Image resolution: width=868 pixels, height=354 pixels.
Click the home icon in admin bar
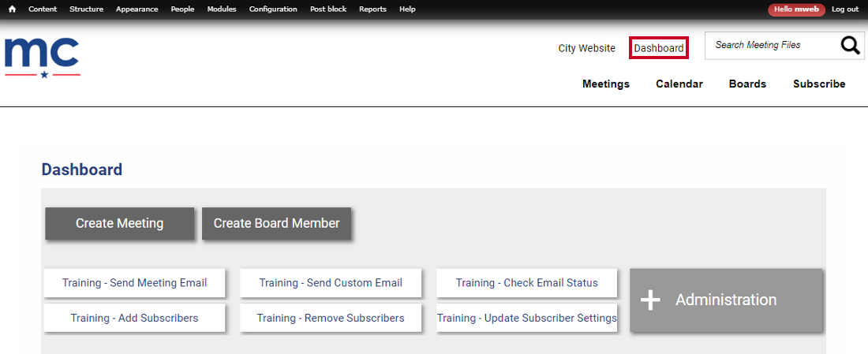(12, 9)
